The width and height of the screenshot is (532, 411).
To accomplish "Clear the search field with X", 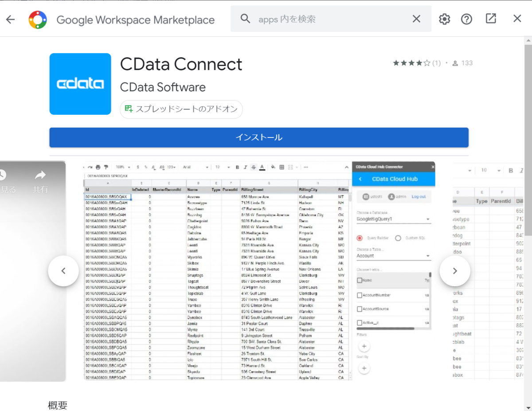I will 416,19.
